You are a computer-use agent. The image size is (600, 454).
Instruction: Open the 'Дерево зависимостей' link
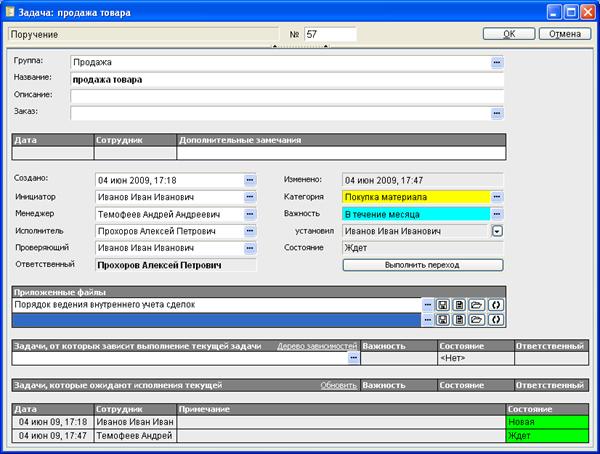coord(317,346)
